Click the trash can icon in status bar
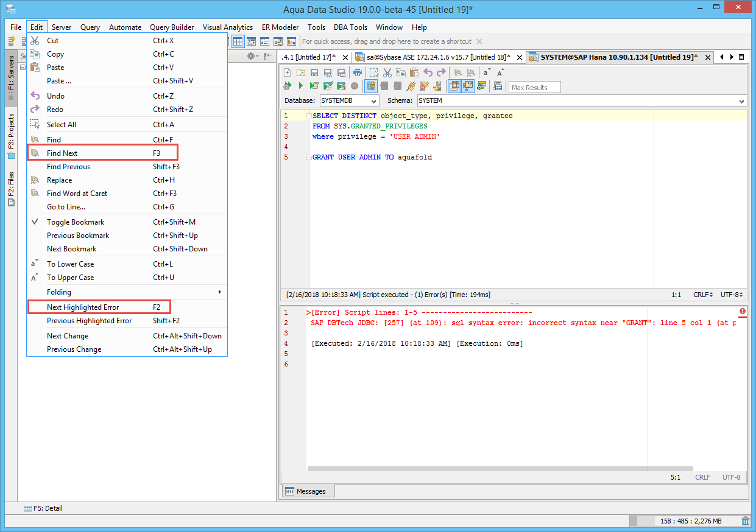Image resolution: width=756 pixels, height=532 pixels. [746, 521]
